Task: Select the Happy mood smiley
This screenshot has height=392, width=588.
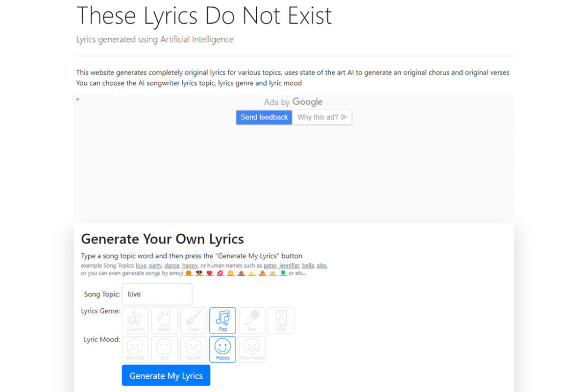Action: 223,349
